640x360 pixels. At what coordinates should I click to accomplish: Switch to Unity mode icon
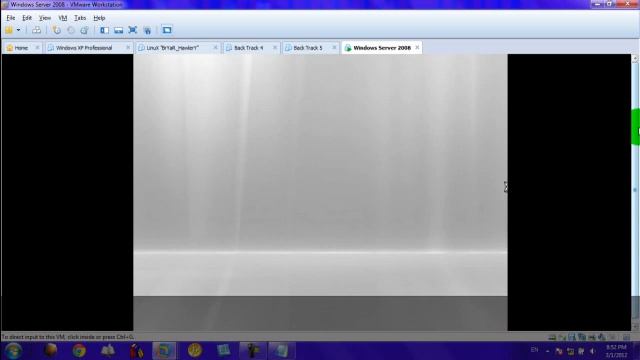(x=147, y=30)
